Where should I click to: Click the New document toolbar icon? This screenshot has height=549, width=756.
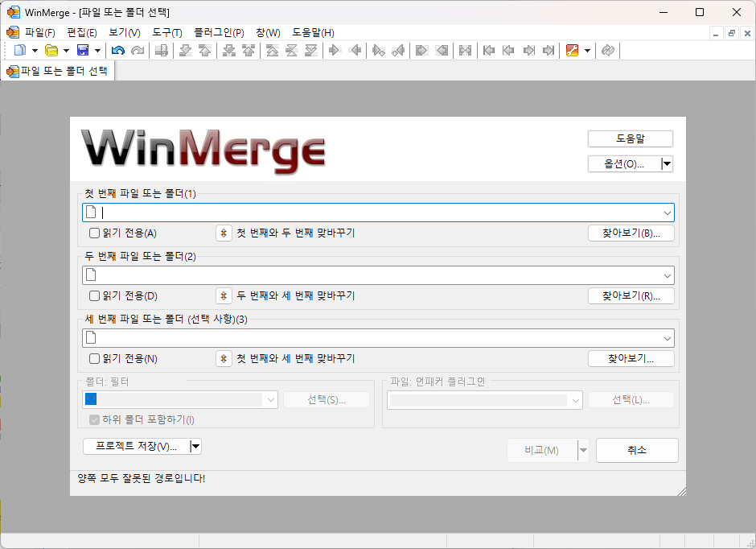[x=20, y=50]
